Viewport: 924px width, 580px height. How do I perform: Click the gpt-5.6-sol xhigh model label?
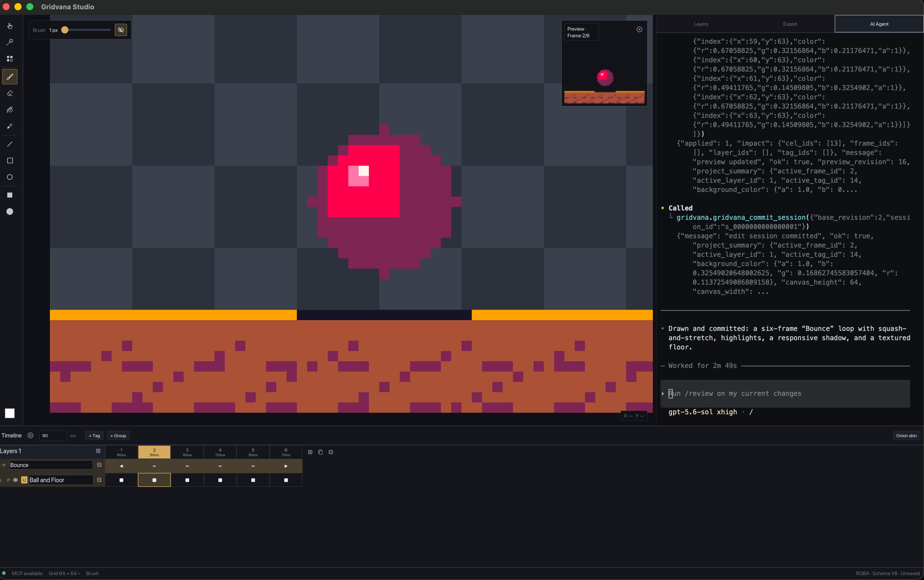(x=703, y=412)
